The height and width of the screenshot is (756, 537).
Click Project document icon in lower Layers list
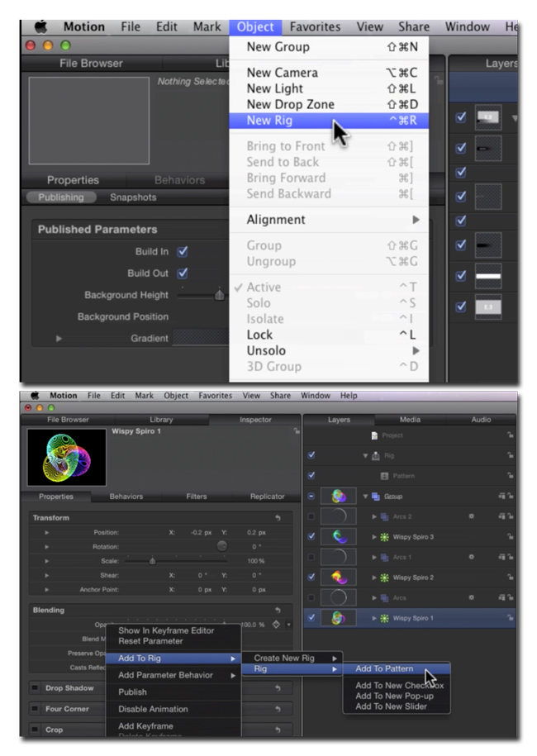tap(374, 435)
